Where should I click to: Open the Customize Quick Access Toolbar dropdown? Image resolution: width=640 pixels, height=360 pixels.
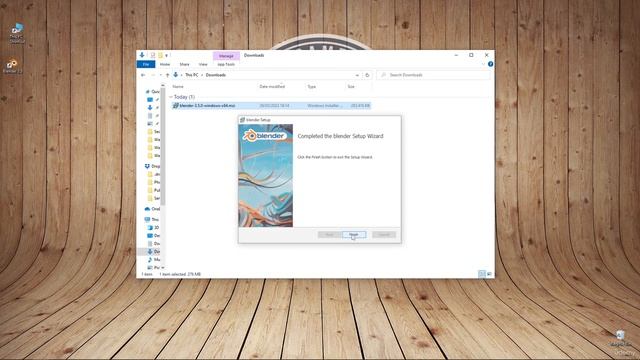pyautogui.click(x=167, y=56)
